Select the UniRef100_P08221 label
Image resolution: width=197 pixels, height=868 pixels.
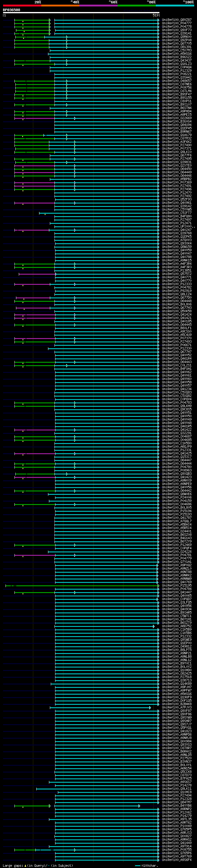177,74
